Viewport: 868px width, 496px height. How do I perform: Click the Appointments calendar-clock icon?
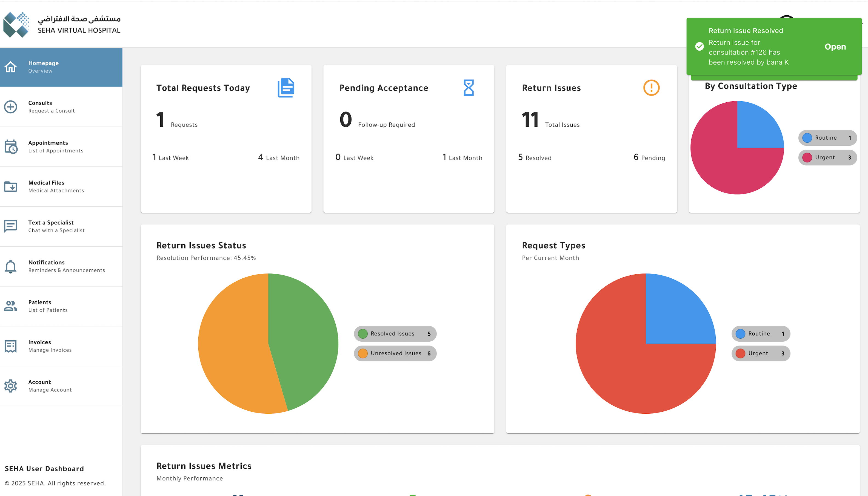pos(11,146)
